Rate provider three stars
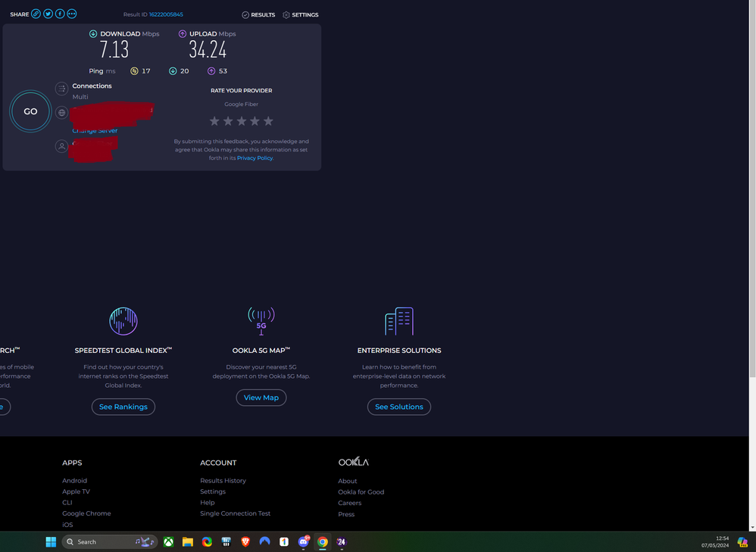 (x=242, y=121)
